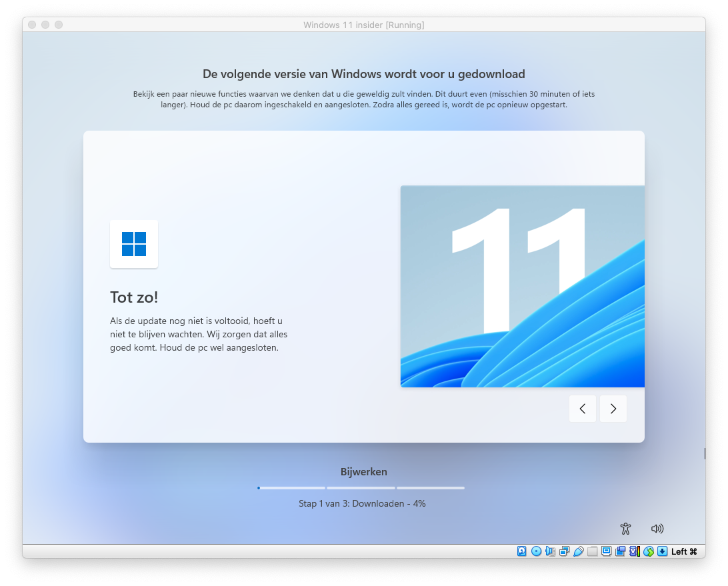Click the virtual display indicator
This screenshot has width=728, height=586.
606,551
